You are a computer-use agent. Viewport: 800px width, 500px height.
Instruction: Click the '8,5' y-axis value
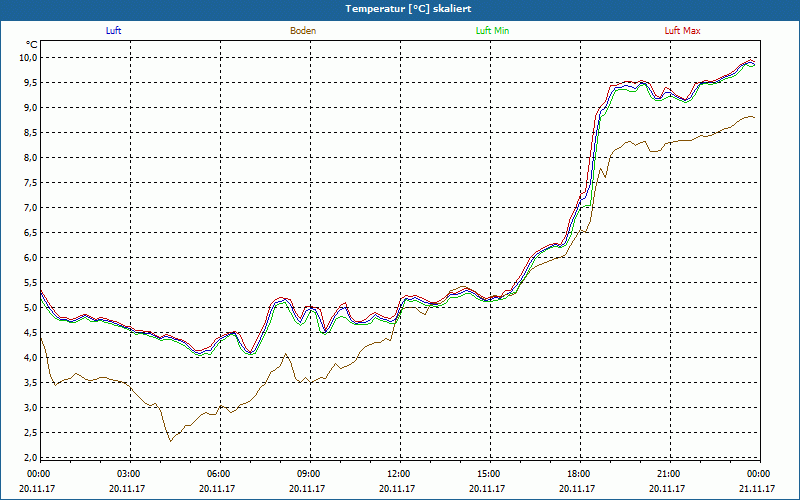pos(31,133)
